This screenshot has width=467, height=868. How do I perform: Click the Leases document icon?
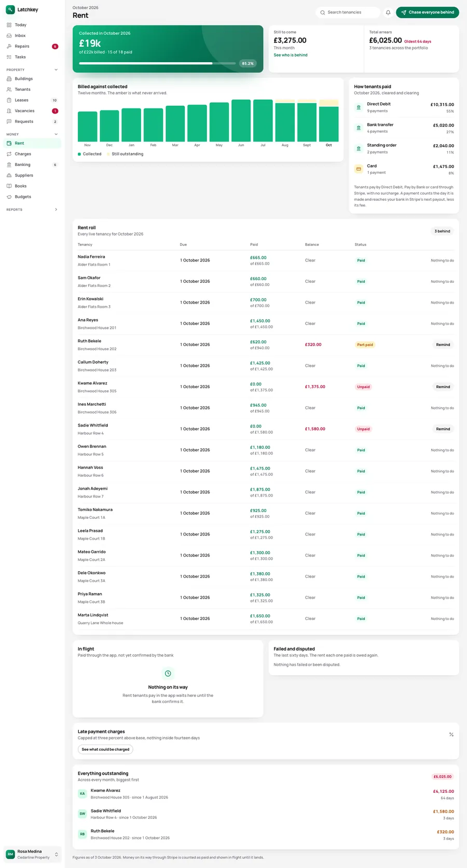(9, 100)
